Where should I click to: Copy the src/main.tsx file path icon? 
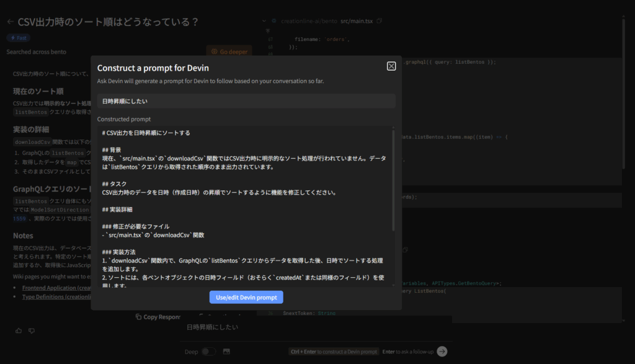pos(380,20)
